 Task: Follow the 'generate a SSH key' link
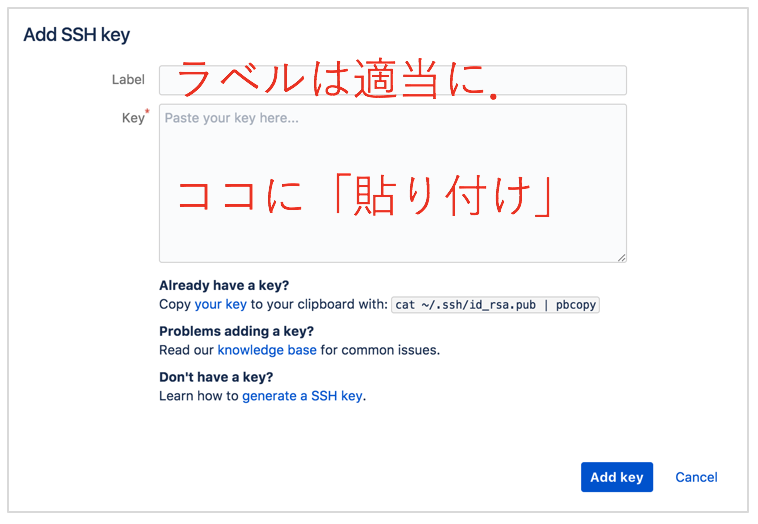coord(302,396)
